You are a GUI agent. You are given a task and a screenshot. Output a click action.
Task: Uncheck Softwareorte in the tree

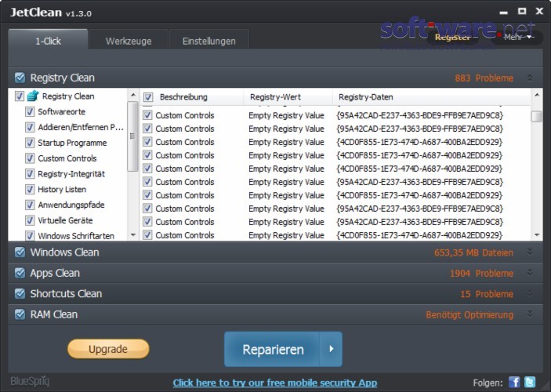click(x=30, y=112)
